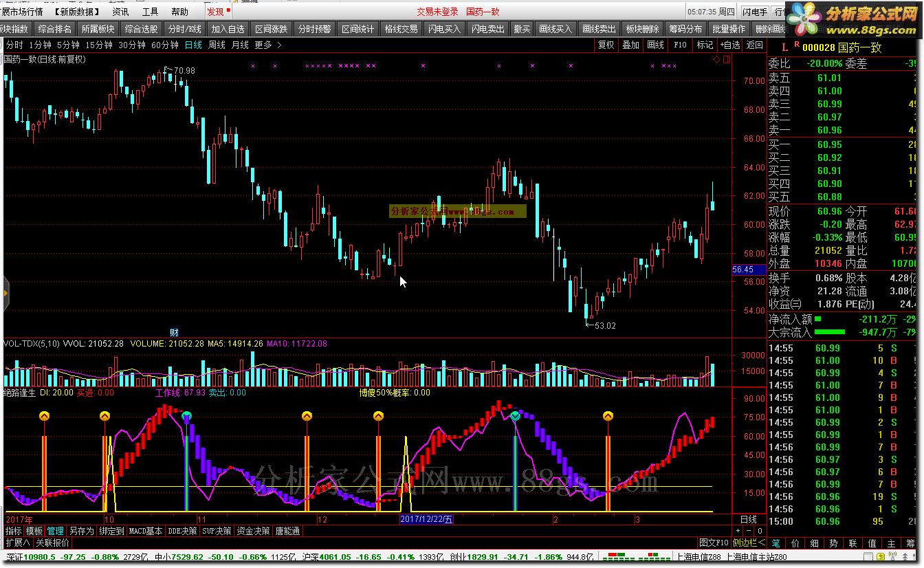
Task: Click the 所属板块 toolbar button
Action: click(x=98, y=29)
